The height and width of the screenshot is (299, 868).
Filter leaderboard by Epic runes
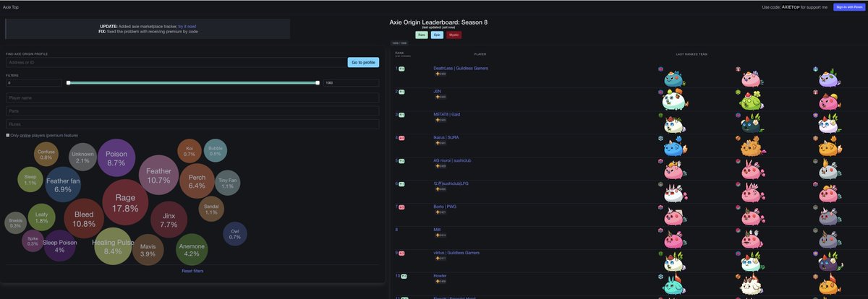point(437,35)
